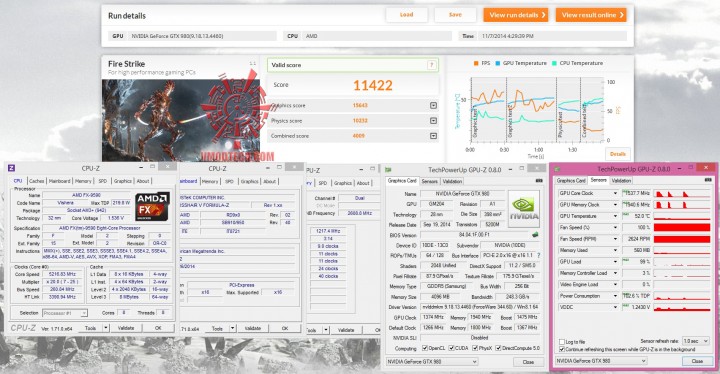Click the purple CPU-Z title bar icon

(x=12, y=168)
